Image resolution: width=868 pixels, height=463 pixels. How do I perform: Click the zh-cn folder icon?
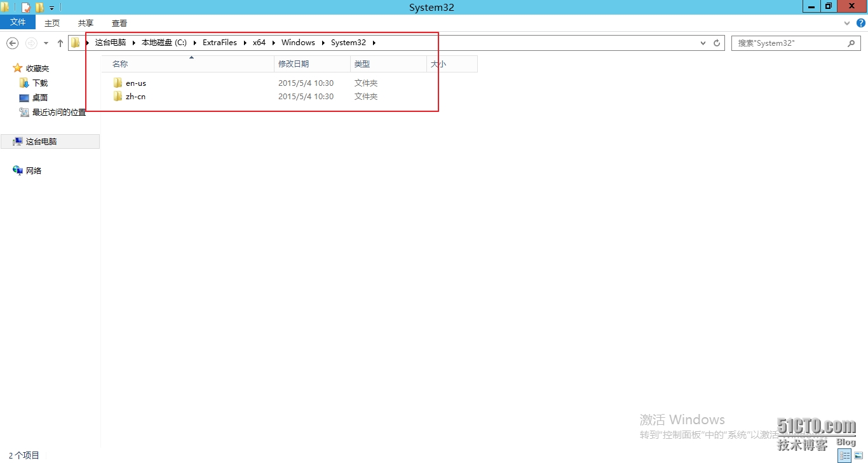pyautogui.click(x=118, y=96)
